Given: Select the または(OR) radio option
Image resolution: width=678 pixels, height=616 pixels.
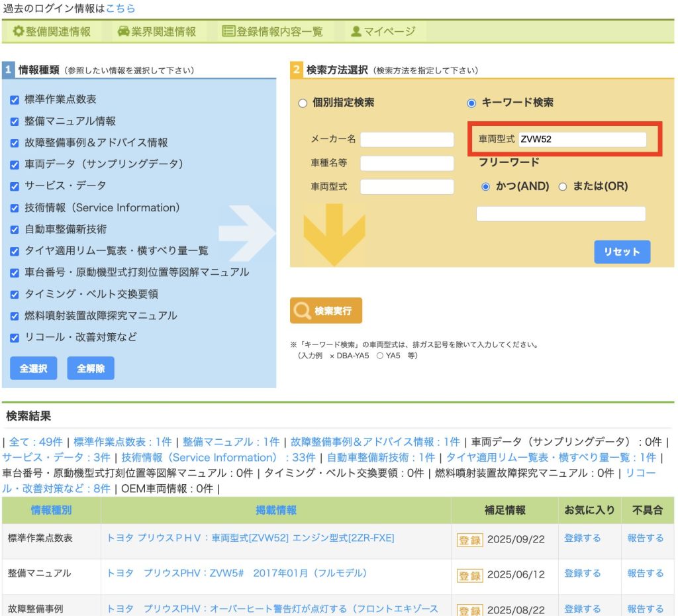Looking at the screenshot, I should [x=563, y=187].
